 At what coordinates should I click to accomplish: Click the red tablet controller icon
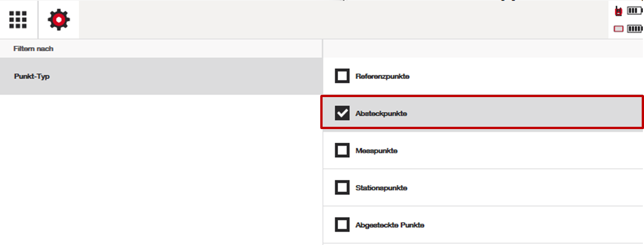click(618, 29)
